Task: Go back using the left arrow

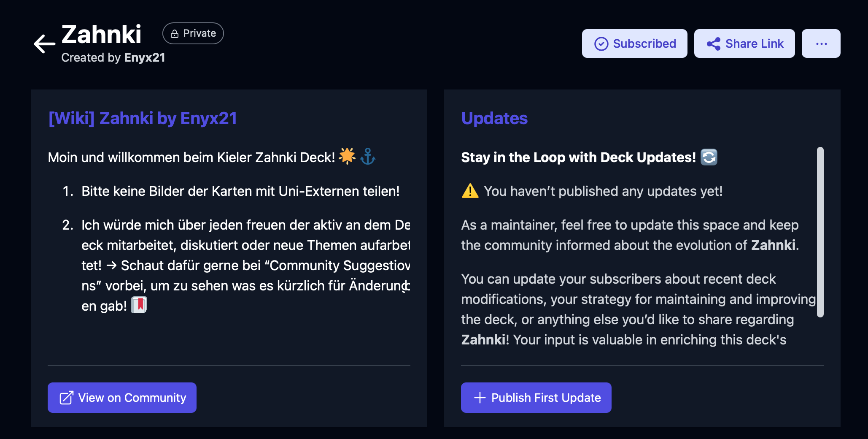Action: coord(45,43)
